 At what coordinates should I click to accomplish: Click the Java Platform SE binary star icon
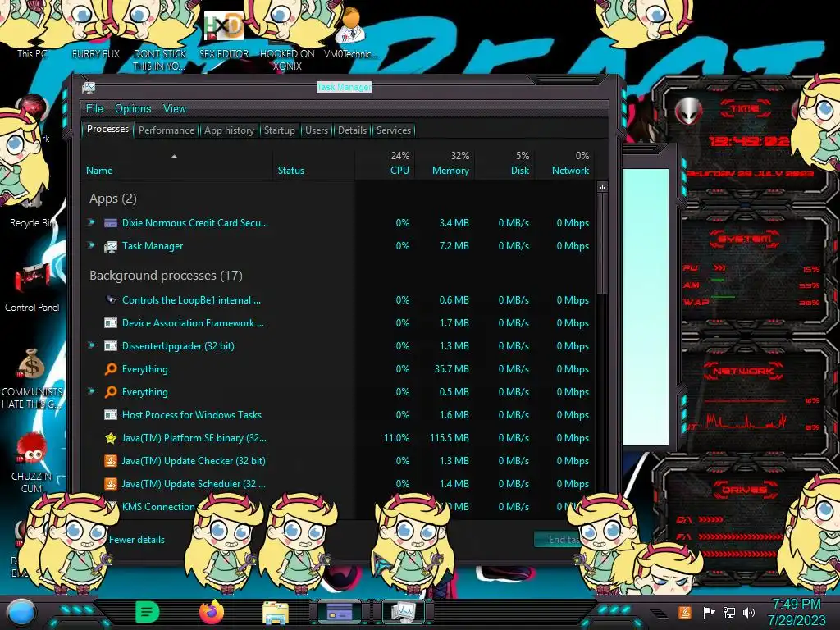(111, 438)
